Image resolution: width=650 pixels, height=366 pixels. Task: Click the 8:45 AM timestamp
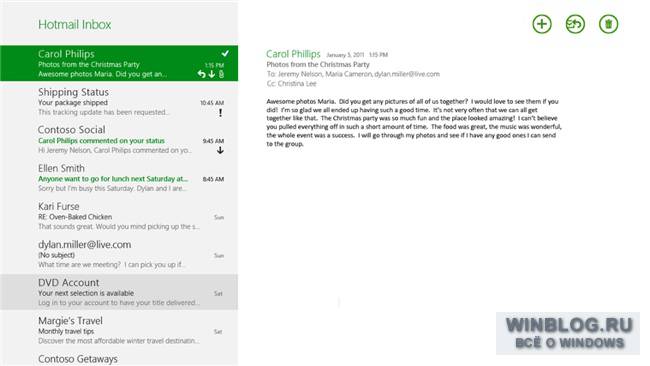tap(213, 179)
